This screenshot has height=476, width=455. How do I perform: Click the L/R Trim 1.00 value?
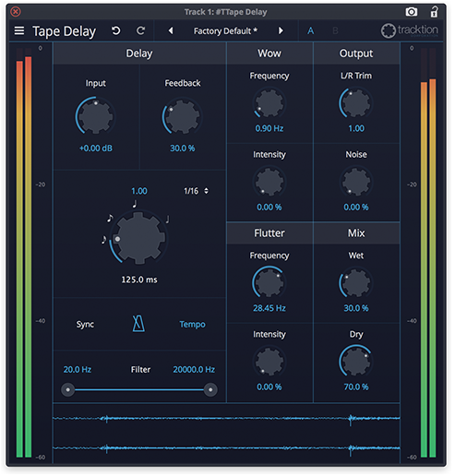pos(356,128)
